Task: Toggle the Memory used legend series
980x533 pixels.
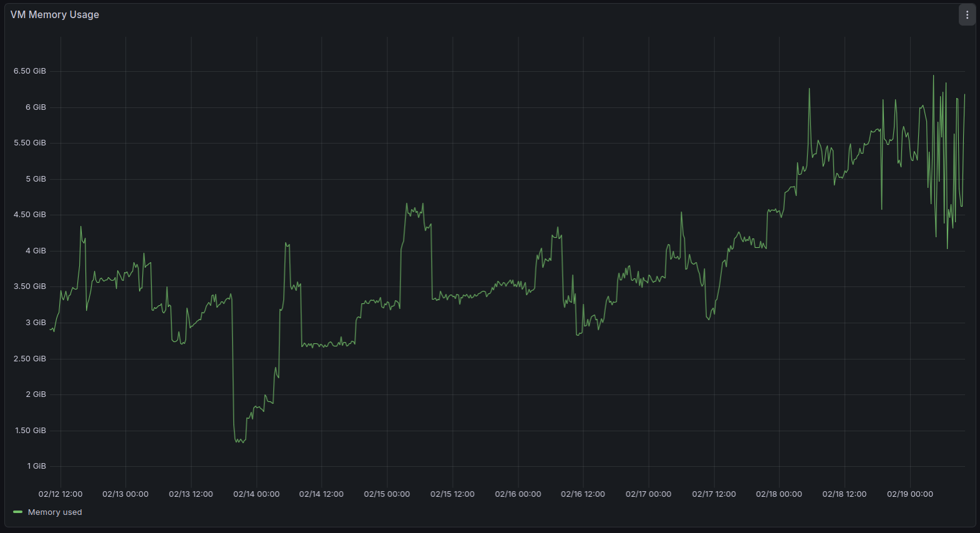Action: (55, 512)
